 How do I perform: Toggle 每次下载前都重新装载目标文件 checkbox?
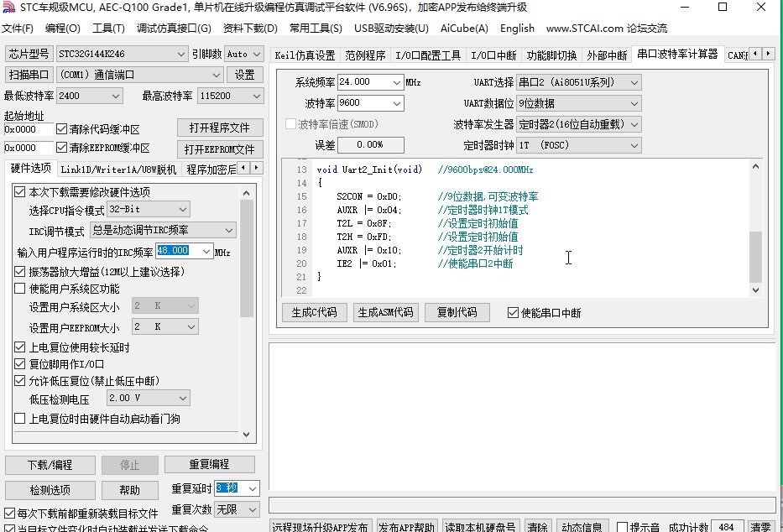[9, 513]
